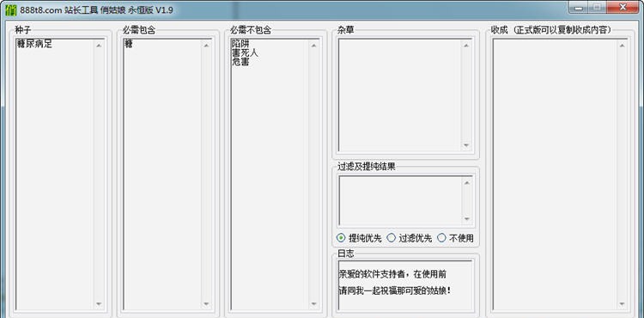Image resolution: width=644 pixels, height=318 pixels.
Task: Click scroll down arrow in 必需不包含 box
Action: click(x=313, y=304)
